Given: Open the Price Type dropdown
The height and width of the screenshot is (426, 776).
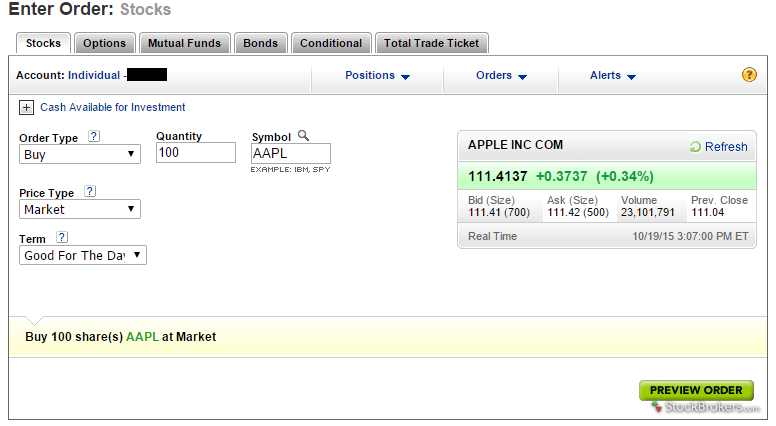Looking at the screenshot, I should pos(80,209).
